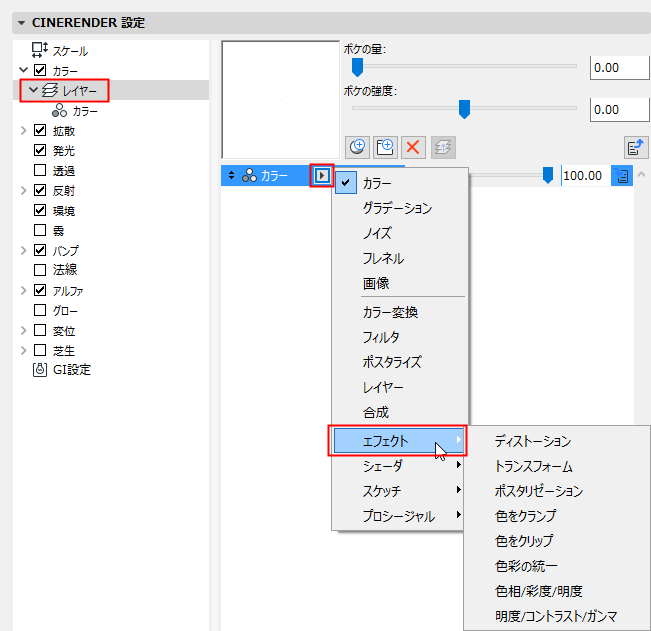This screenshot has width=651, height=631.
Task: Enable the 霧 checkbox
Action: tap(40, 230)
